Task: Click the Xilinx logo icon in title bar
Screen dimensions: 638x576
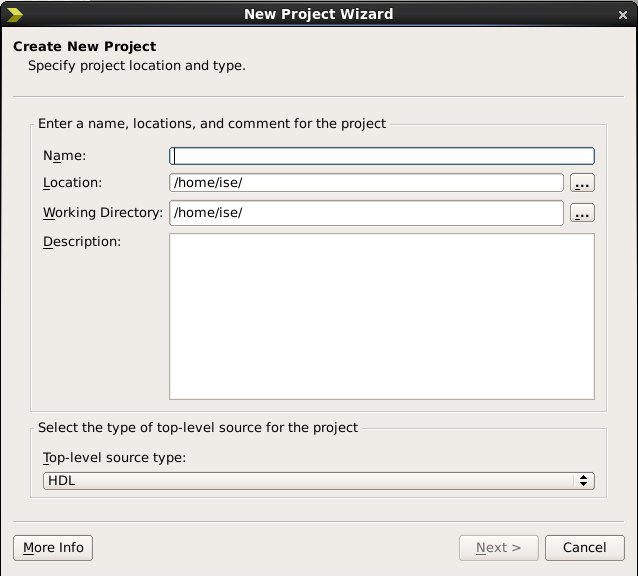Action: point(15,14)
